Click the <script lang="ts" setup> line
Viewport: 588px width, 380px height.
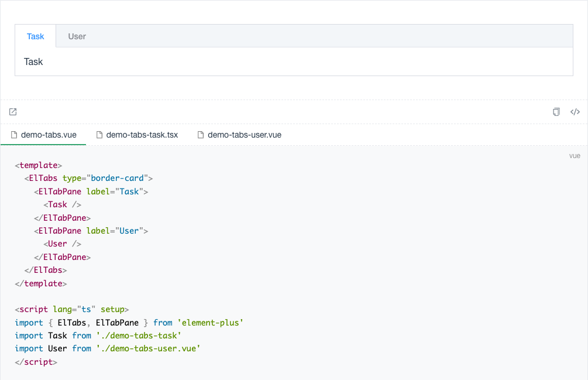click(x=71, y=310)
